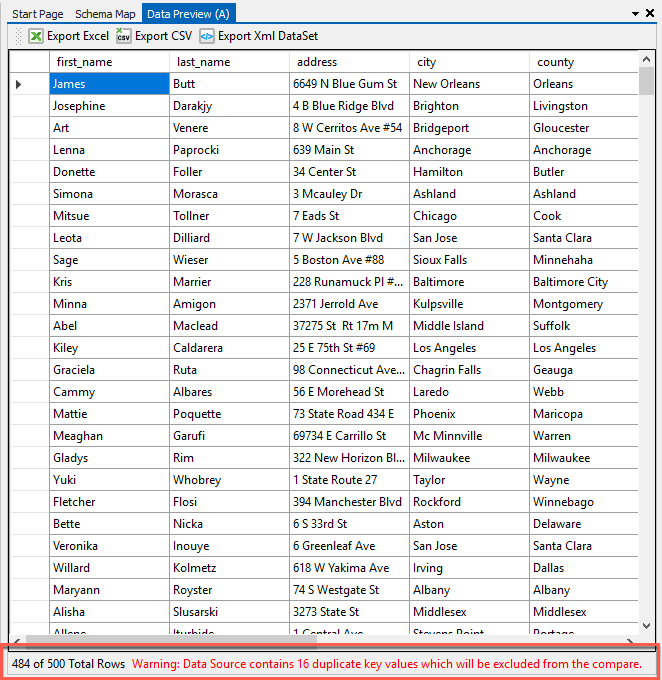662x680 pixels.
Task: Select the Veronika first name cell
Action: [109, 546]
